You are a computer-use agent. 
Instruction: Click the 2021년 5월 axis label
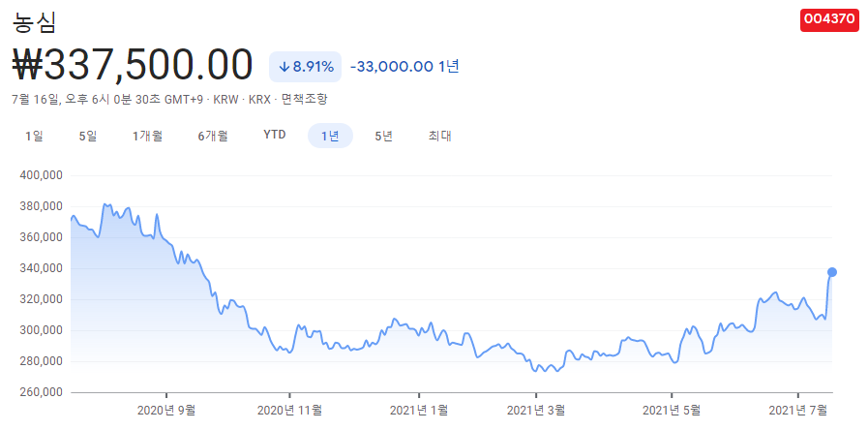click(x=672, y=411)
